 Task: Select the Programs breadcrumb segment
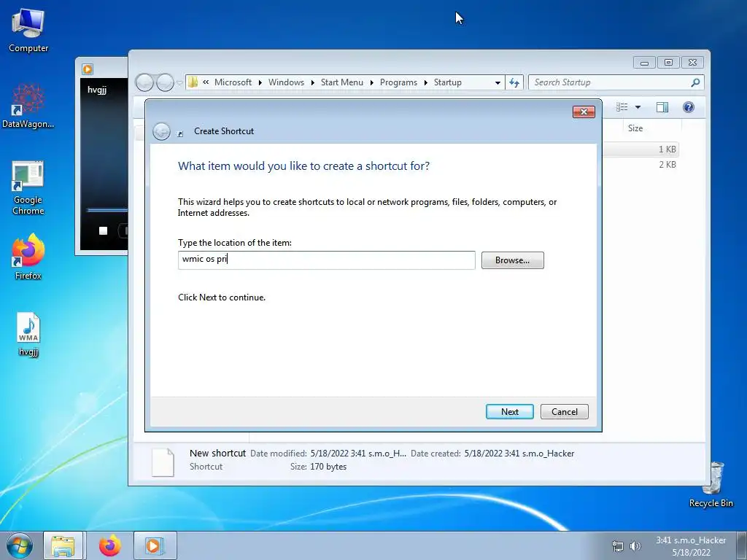coord(398,82)
